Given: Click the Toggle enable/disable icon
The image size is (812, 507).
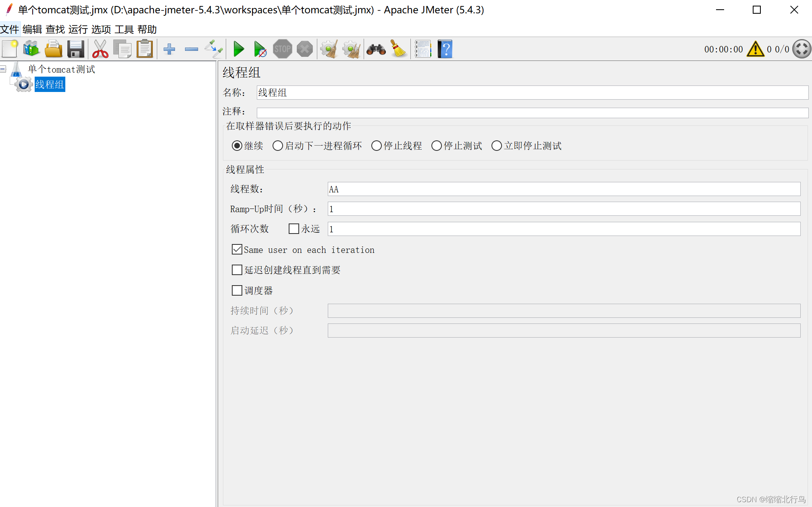Looking at the screenshot, I should coord(214,49).
